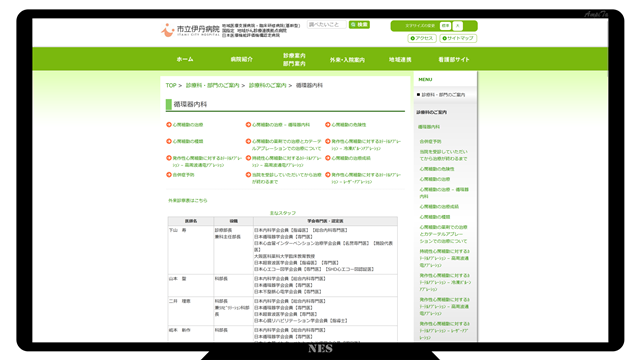Click the green 検索 search button
The width and height of the screenshot is (640, 360).
click(x=359, y=25)
